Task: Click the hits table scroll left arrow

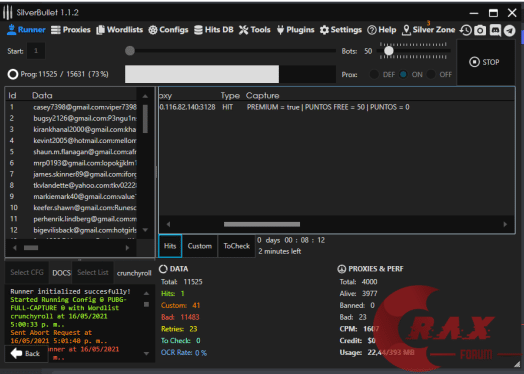Action: click(168, 224)
